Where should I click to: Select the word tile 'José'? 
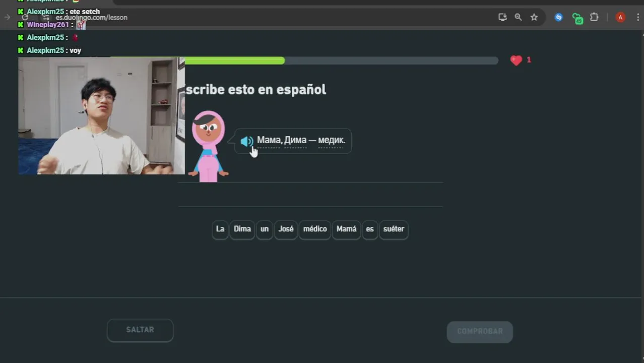[x=286, y=229]
